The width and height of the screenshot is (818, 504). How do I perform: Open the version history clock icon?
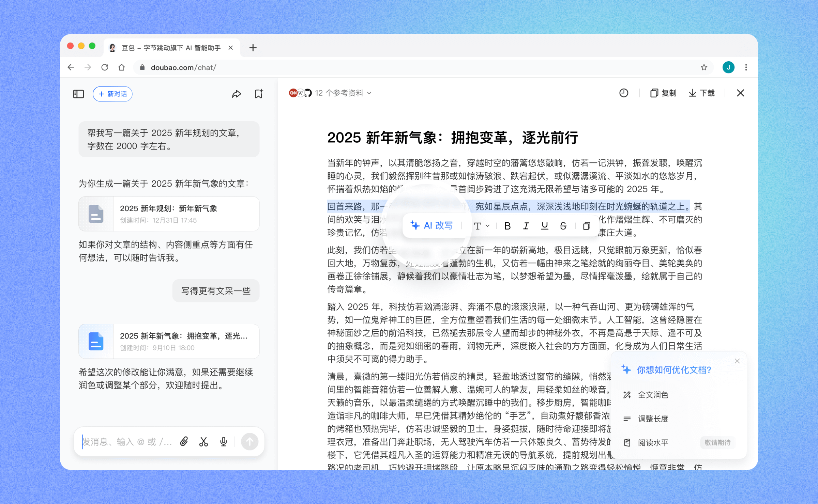[x=623, y=93]
